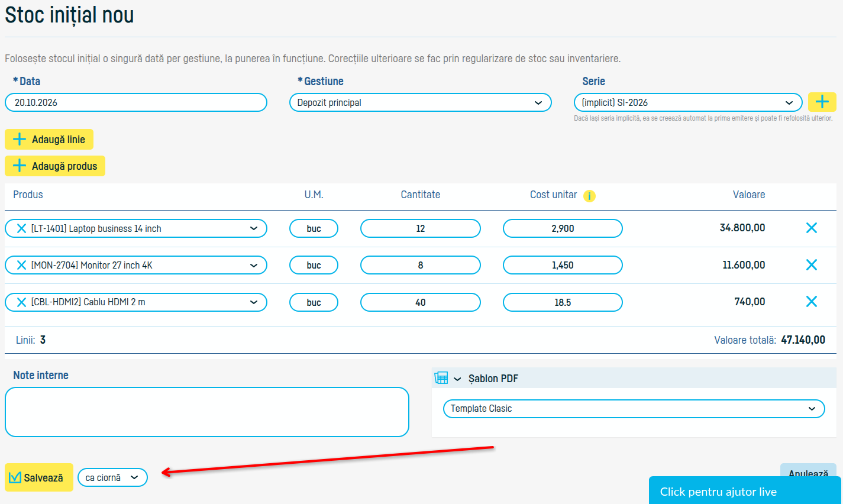
Task: Open the 'ca ciornă' save mode dropdown
Action: coord(112,477)
